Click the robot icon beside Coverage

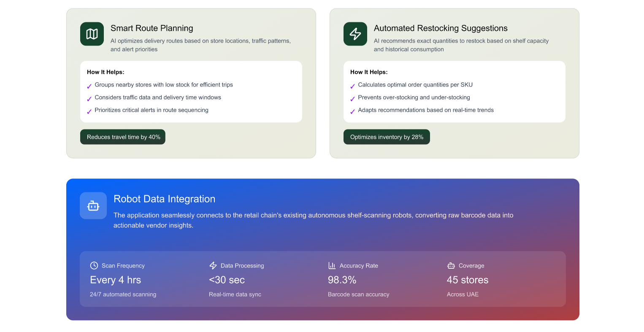coord(451,265)
